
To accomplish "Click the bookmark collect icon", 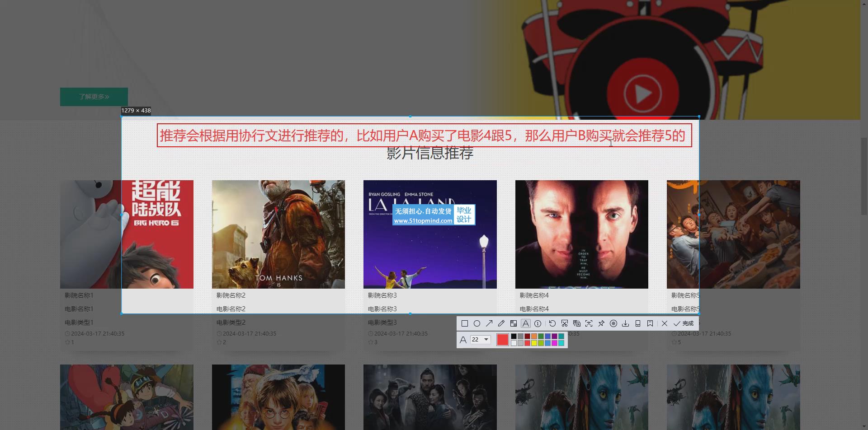I will (650, 323).
